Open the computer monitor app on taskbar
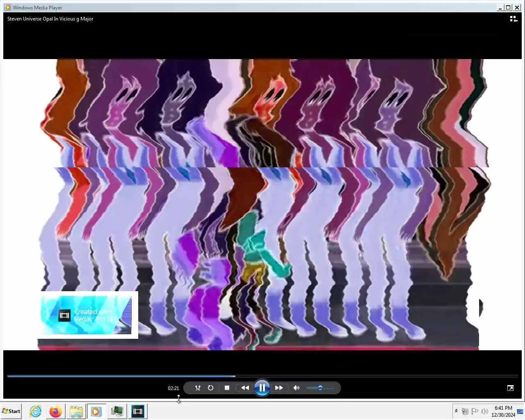The width and height of the screenshot is (525, 420). point(117,411)
